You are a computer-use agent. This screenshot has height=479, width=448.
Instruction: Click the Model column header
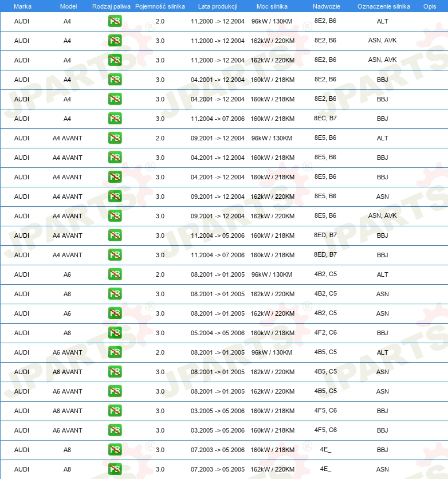tap(68, 6)
